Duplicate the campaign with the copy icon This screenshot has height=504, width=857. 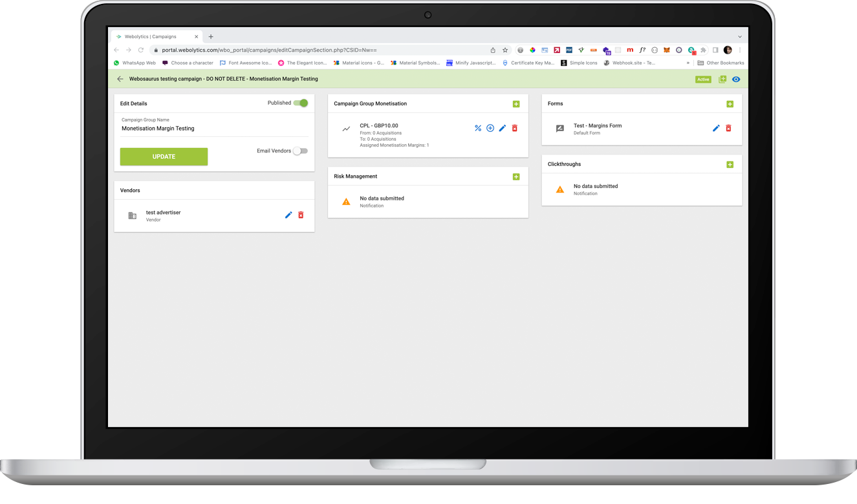pyautogui.click(x=722, y=79)
